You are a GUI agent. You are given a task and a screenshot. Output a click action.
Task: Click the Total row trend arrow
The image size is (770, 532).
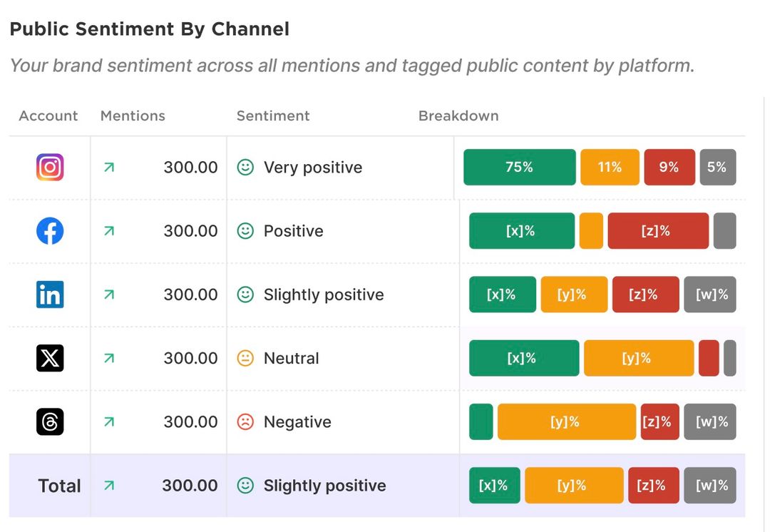(x=108, y=486)
